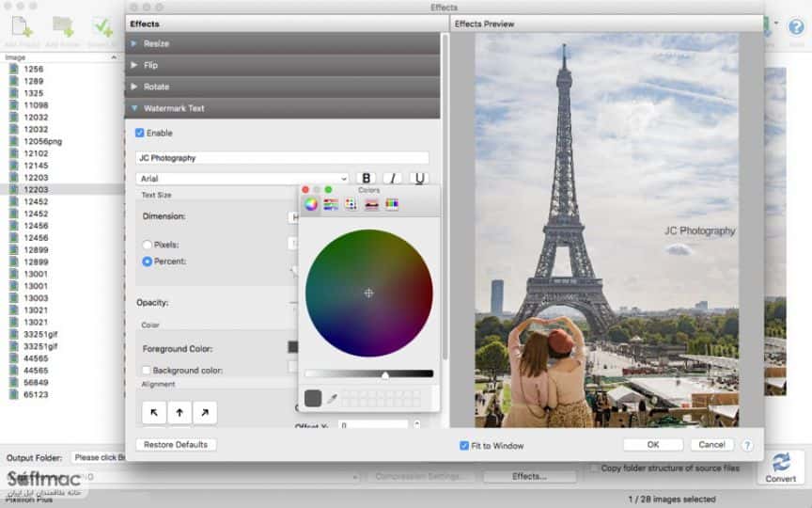
Task: Toggle Italic text formatting button
Action: click(393, 179)
